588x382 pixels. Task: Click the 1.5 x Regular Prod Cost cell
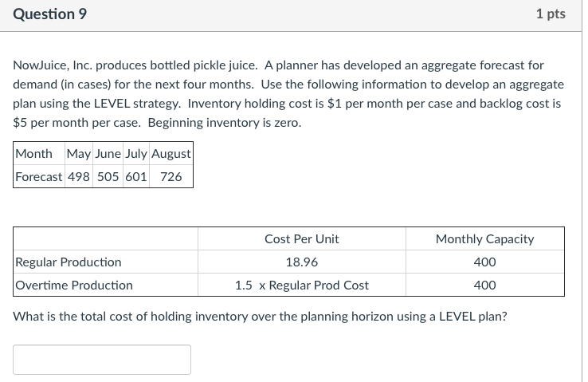(x=302, y=285)
